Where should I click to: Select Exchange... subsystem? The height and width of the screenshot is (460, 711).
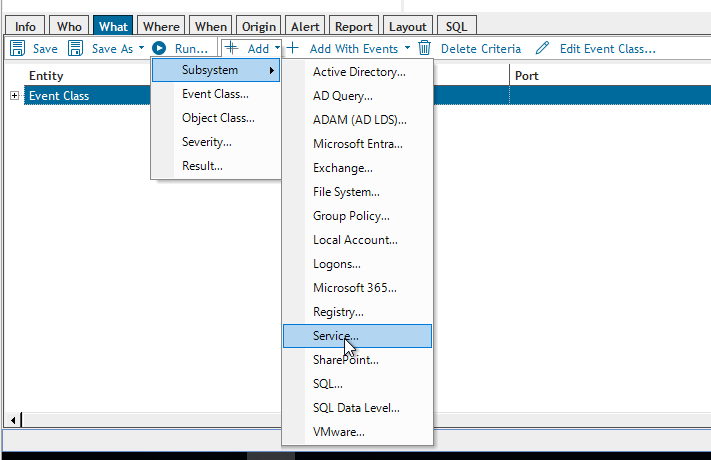click(x=357, y=168)
